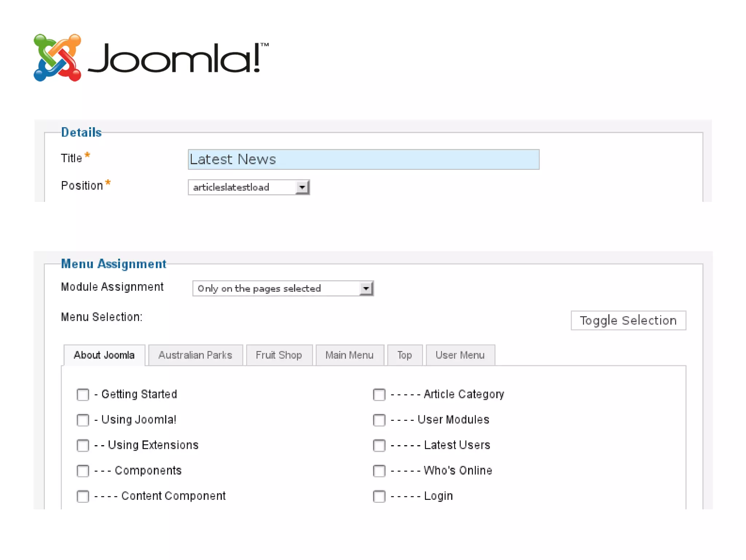Open the Position dropdown arrow
The image size is (746, 560).
(x=302, y=187)
